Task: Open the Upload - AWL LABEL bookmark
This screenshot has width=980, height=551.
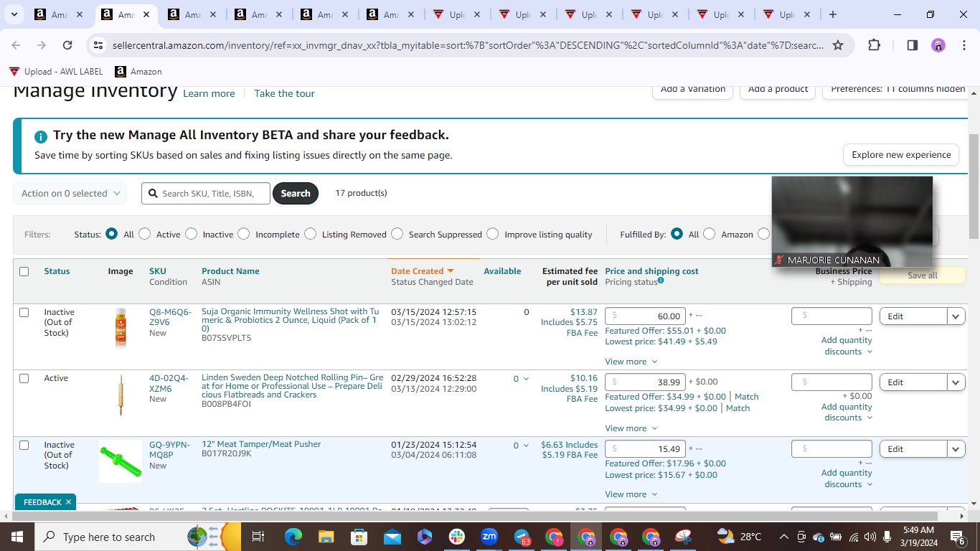Action: click(x=56, y=72)
